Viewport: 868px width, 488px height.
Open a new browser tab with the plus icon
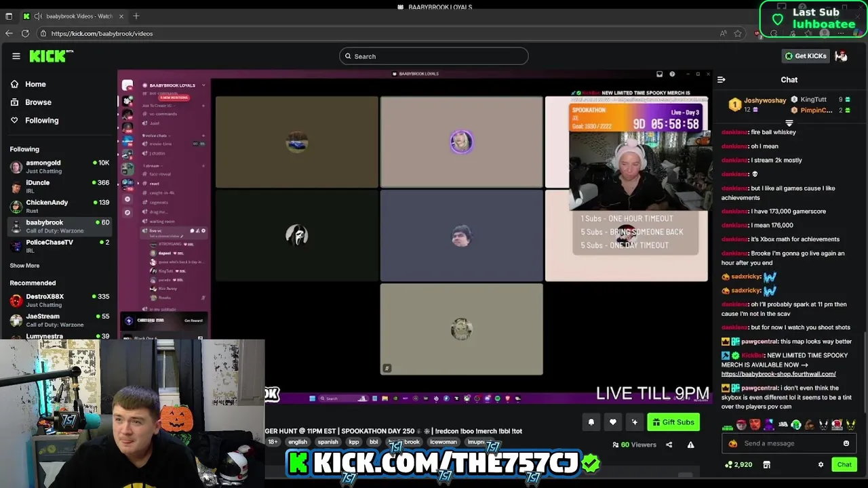pyautogui.click(x=136, y=16)
